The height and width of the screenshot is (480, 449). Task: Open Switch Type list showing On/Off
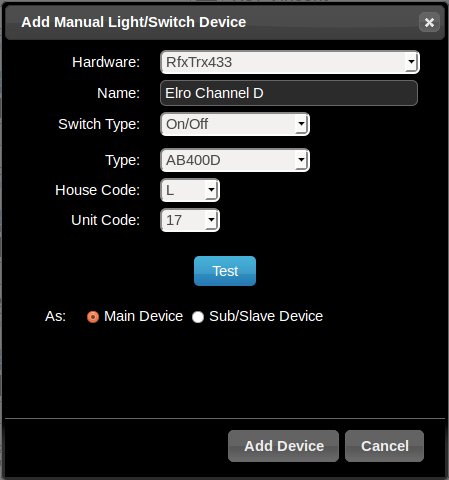tap(235, 124)
